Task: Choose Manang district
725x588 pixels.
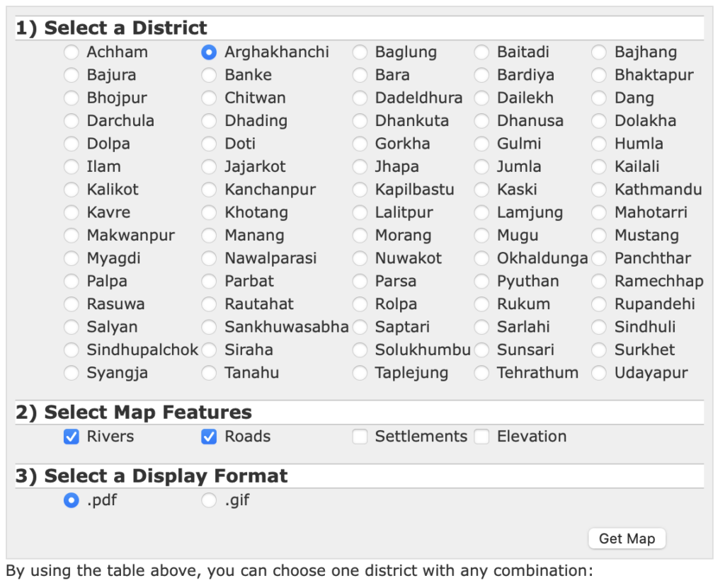Action: tap(209, 236)
